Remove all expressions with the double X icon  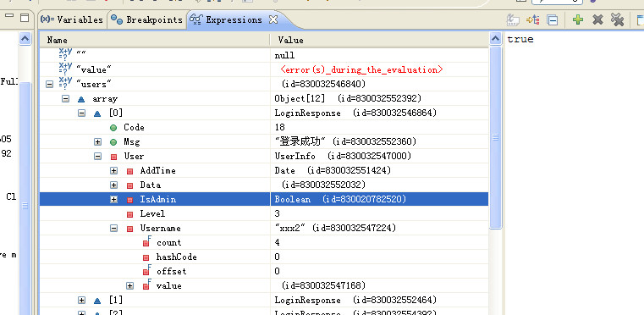[617, 19]
